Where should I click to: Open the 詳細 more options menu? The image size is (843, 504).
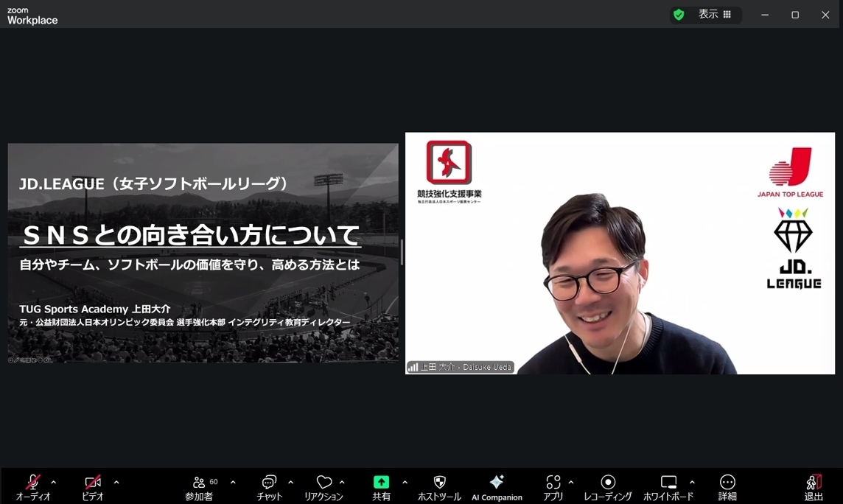tap(727, 488)
